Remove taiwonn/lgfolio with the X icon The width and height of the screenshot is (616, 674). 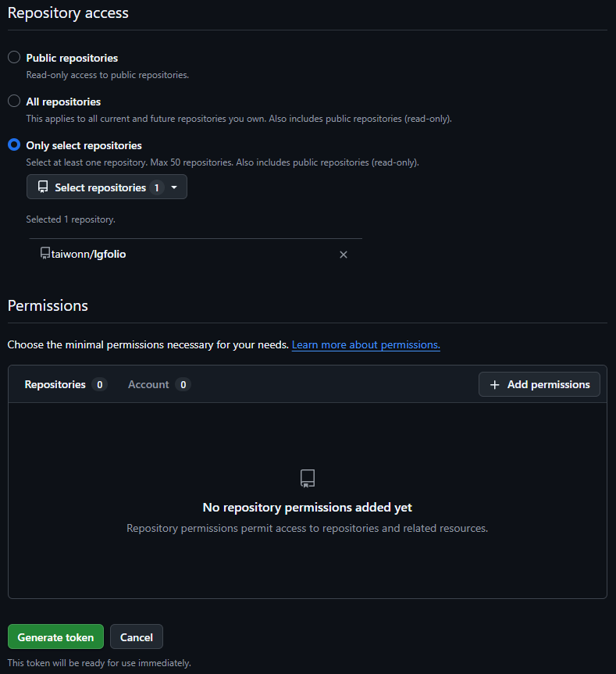coord(344,255)
